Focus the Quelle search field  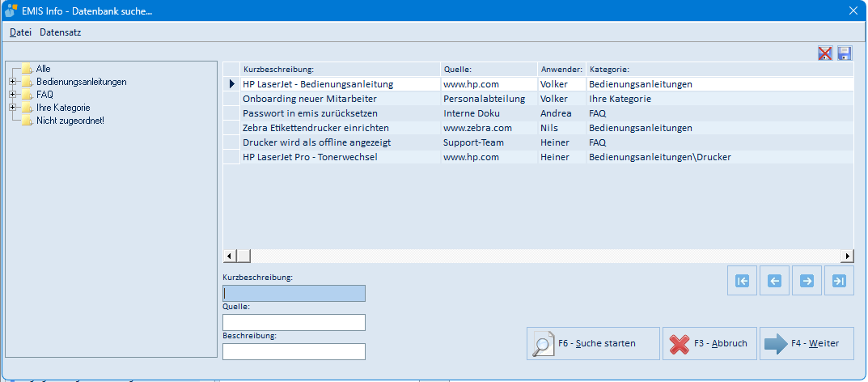click(x=294, y=322)
